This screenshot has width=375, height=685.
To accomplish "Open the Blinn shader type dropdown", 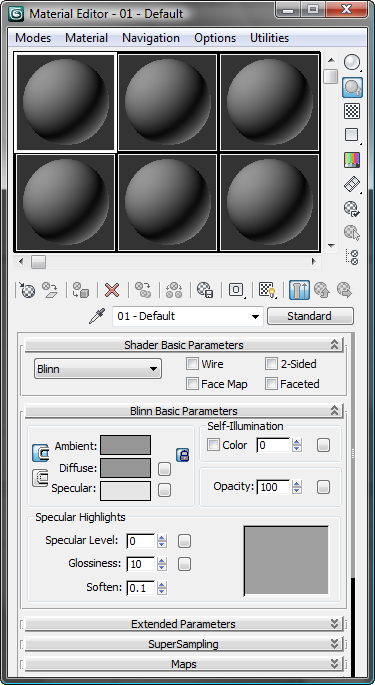I will pyautogui.click(x=98, y=369).
